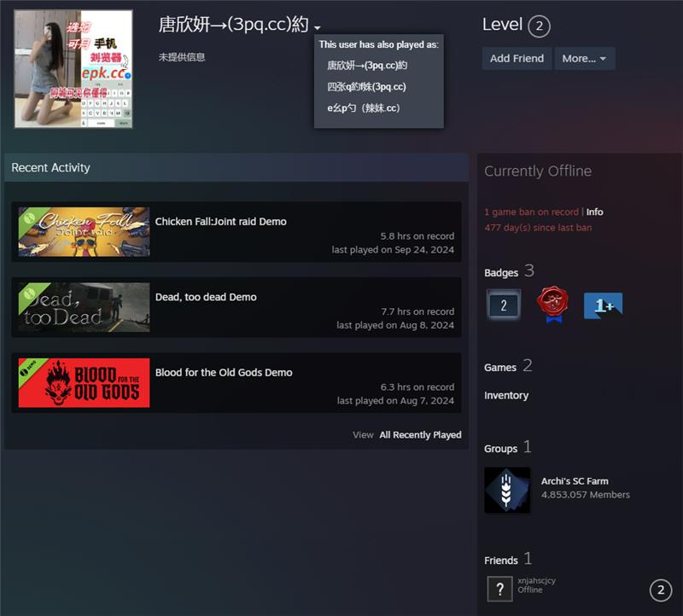Open Archi's SC Farm group name
Screen dimensions: 683x616
575,481
